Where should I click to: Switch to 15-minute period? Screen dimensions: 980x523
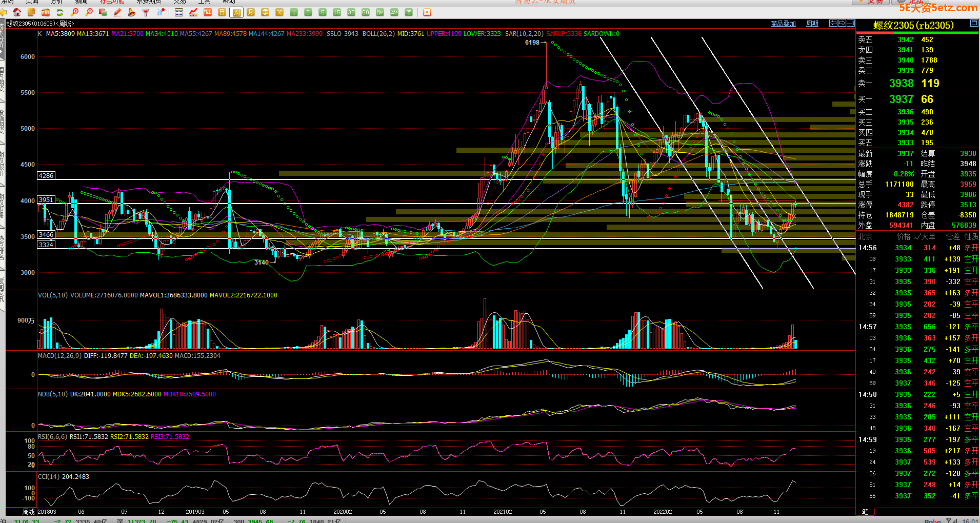point(337,12)
